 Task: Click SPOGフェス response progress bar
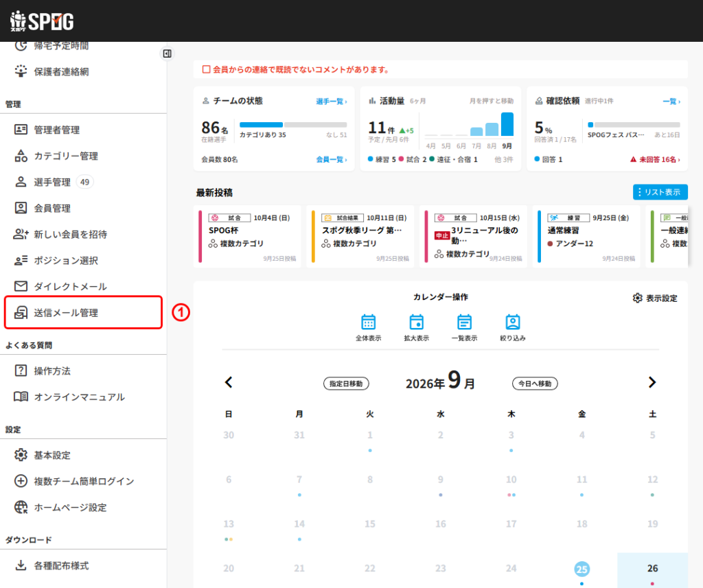tap(634, 125)
